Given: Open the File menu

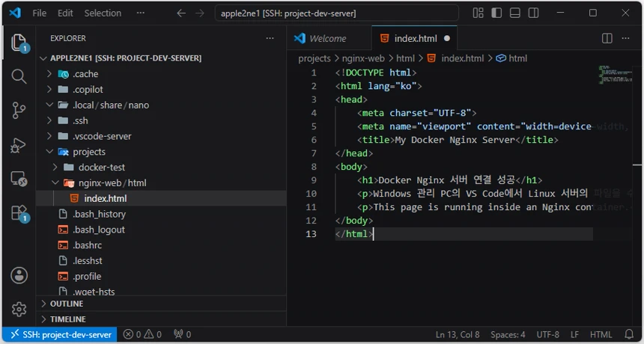Looking at the screenshot, I should pos(40,13).
